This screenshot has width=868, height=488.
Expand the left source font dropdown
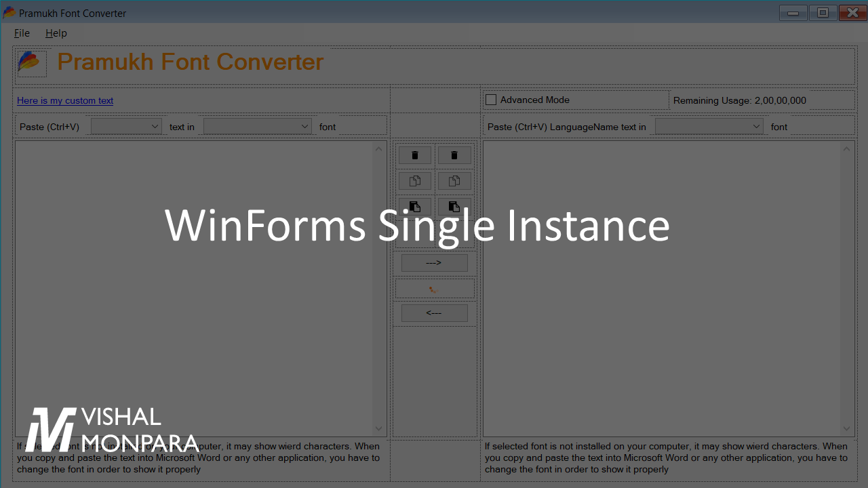click(x=258, y=126)
